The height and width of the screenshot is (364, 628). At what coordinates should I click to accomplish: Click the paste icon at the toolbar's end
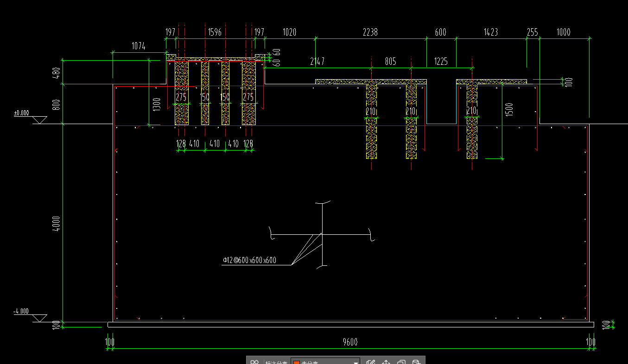coord(416,362)
